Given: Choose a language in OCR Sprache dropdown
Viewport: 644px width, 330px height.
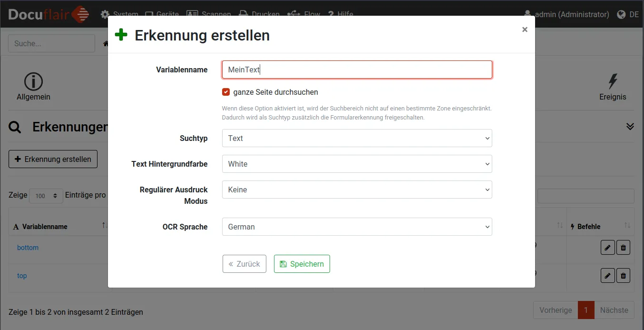Looking at the screenshot, I should [x=357, y=227].
